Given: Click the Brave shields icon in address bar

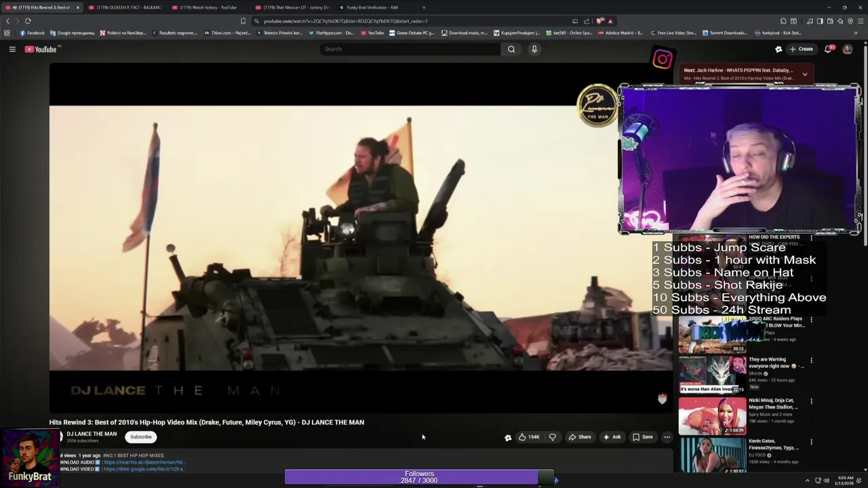Looking at the screenshot, I should click(x=600, y=21).
